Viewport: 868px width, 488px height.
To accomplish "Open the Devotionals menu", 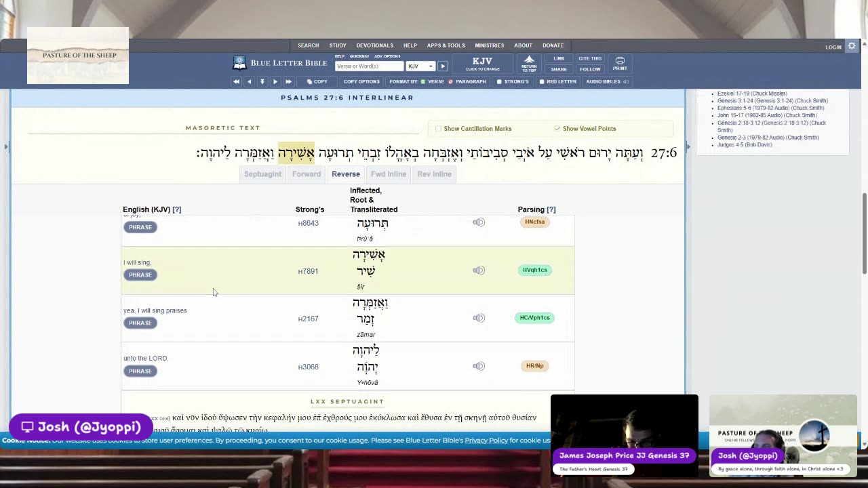I will pos(375,45).
